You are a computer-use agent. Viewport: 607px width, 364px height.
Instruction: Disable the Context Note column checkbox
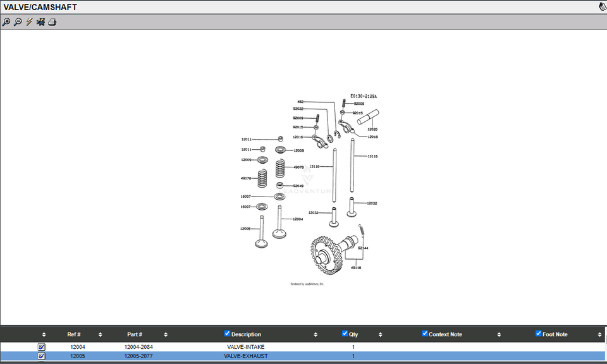pos(426,334)
